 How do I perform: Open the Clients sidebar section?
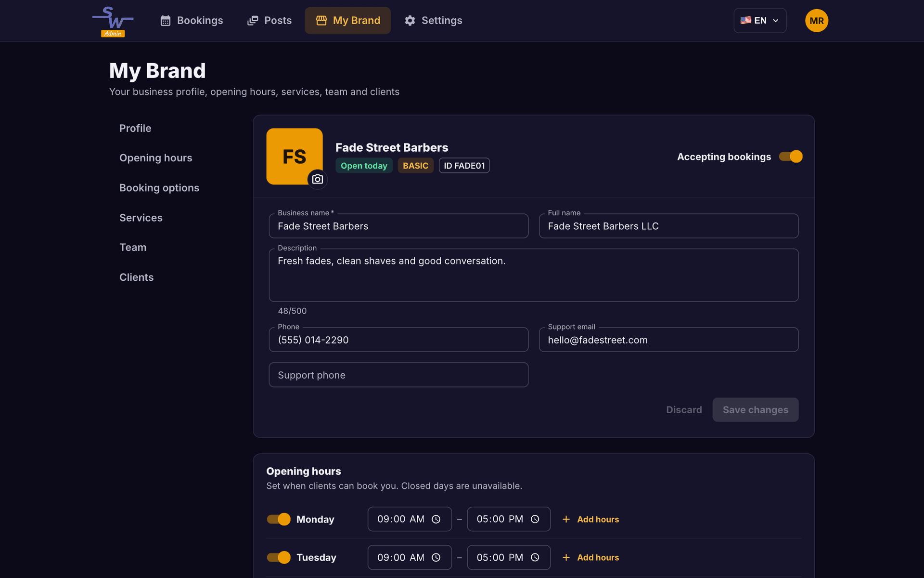pos(137,277)
